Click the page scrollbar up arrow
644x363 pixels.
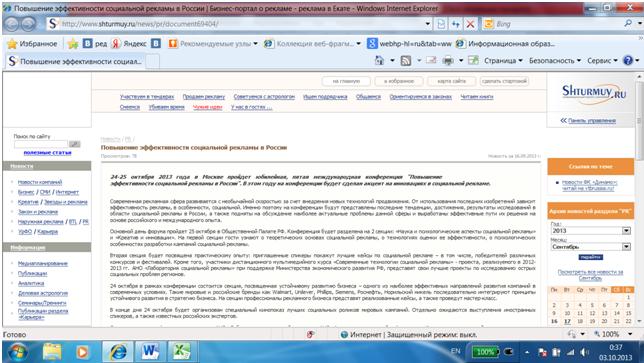pos(639,76)
